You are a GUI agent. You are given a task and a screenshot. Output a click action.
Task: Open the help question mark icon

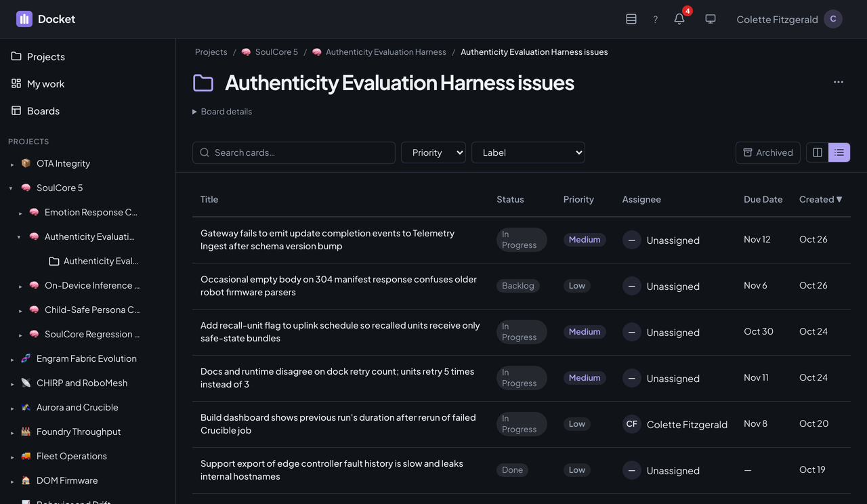(x=655, y=19)
